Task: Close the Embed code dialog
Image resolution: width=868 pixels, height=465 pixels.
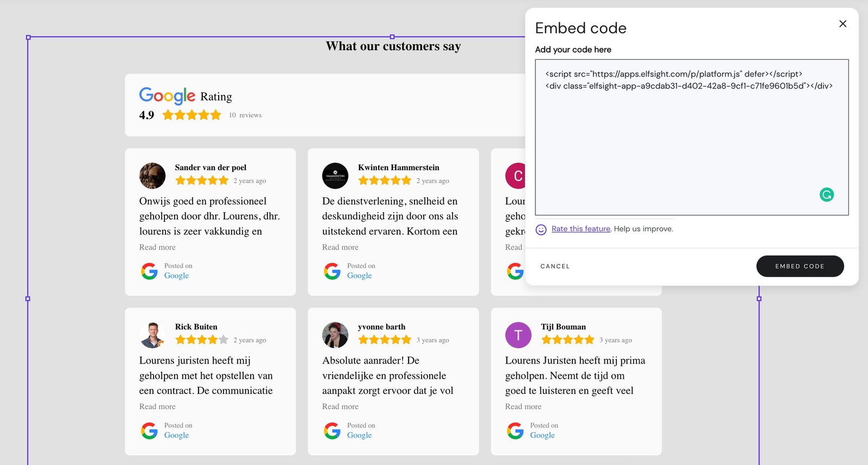Action: click(x=843, y=24)
